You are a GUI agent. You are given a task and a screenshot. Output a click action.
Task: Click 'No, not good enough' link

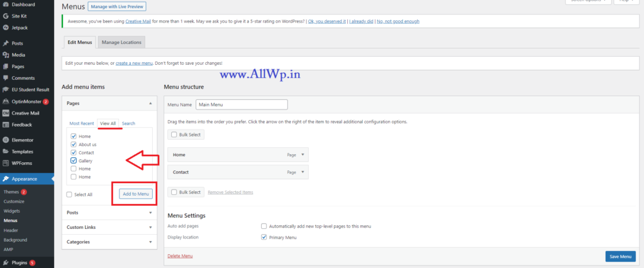(398, 21)
